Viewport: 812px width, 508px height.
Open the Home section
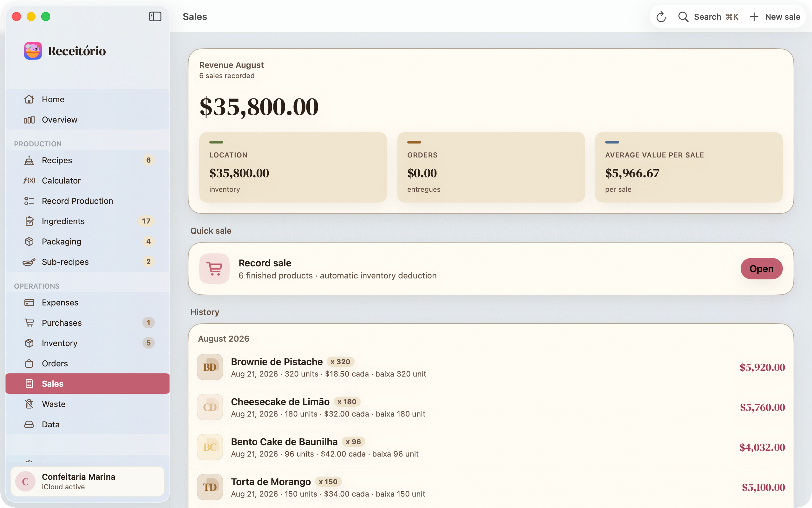[x=88, y=99]
